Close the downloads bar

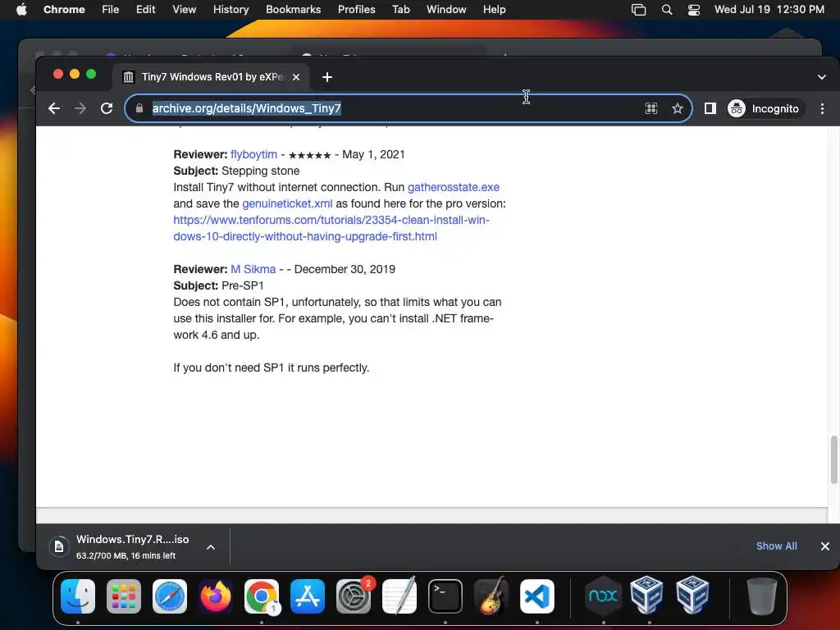tap(825, 546)
